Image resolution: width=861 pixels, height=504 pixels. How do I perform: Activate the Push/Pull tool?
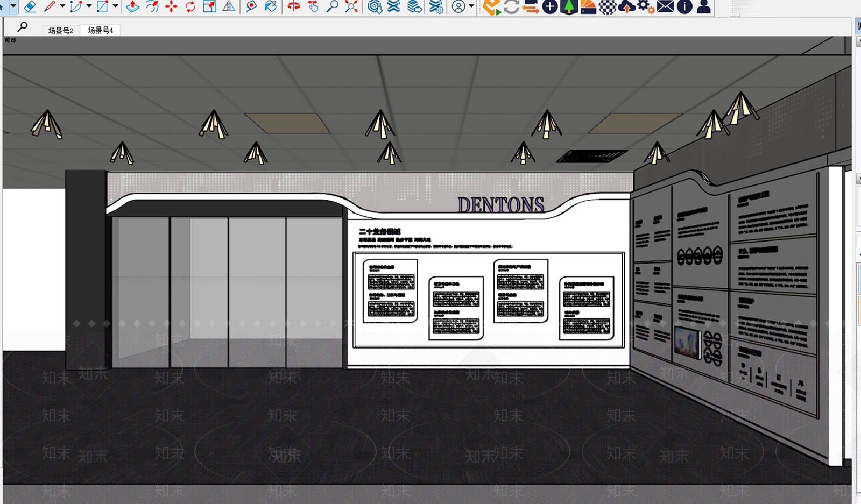click(132, 6)
